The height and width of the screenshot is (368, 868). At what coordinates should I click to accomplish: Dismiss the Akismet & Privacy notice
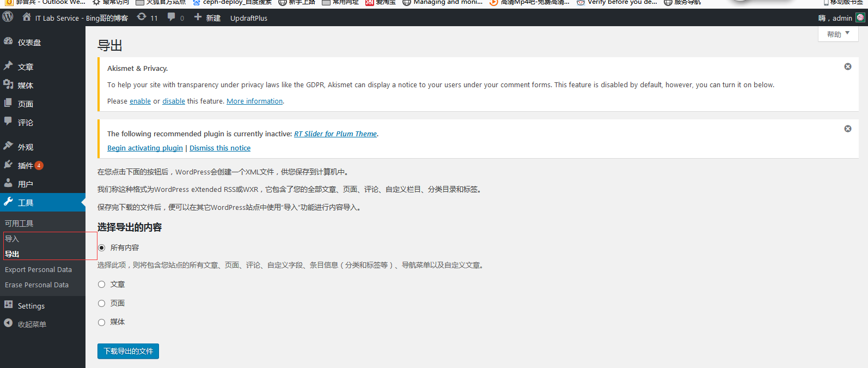(x=848, y=67)
